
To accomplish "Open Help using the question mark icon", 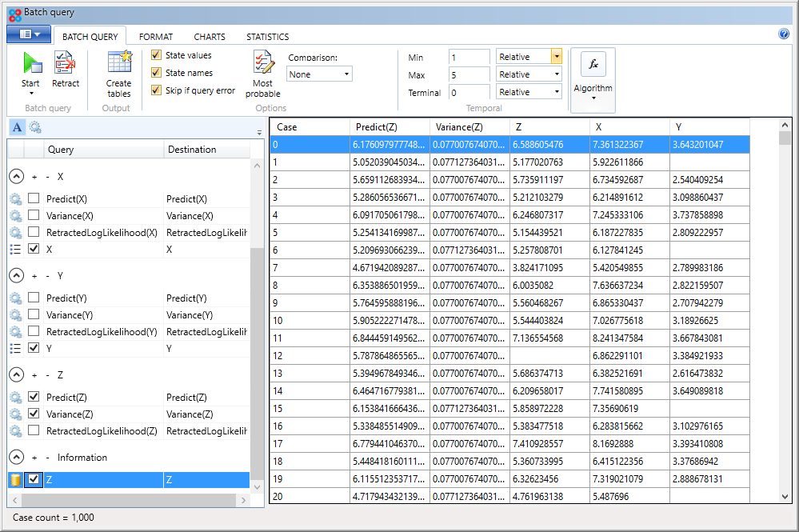I will tap(785, 34).
